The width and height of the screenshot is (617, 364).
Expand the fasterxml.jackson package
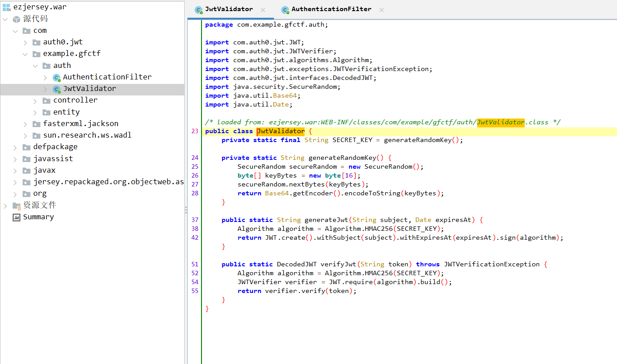click(25, 124)
